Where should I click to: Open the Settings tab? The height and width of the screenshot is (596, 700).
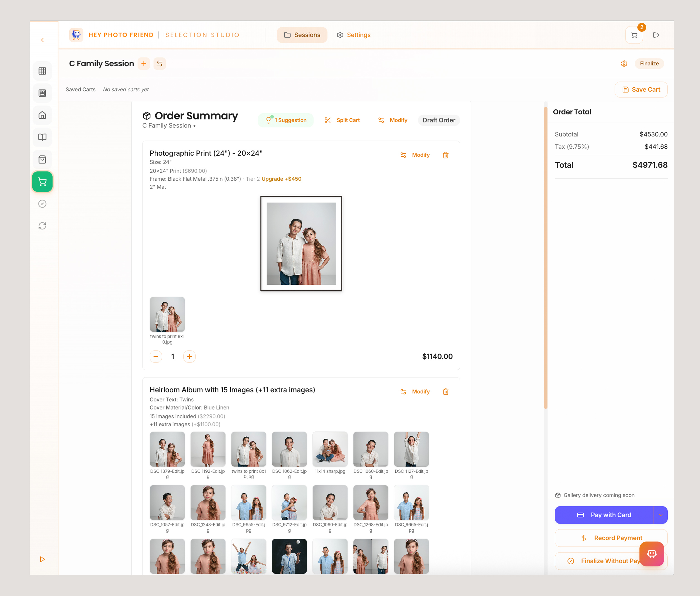pyautogui.click(x=354, y=35)
